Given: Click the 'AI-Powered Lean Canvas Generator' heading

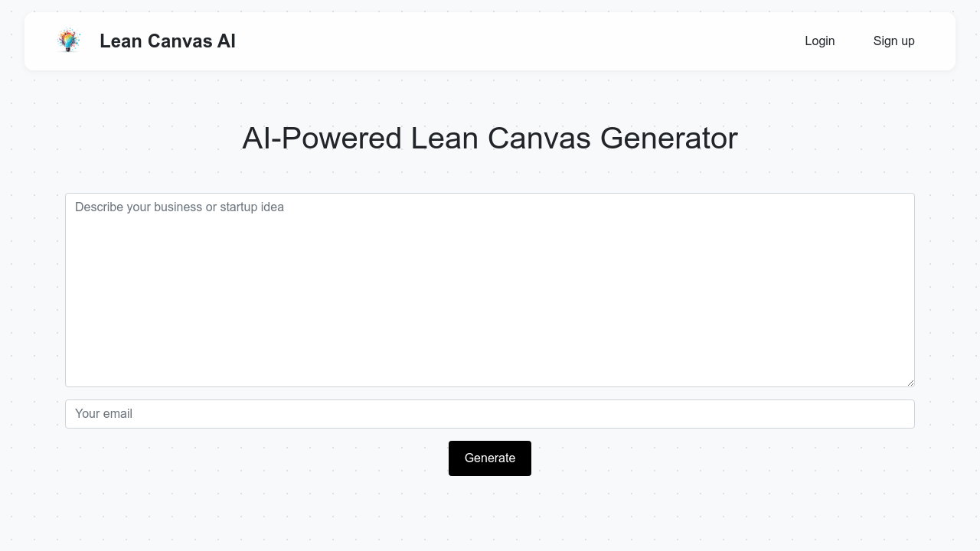Looking at the screenshot, I should [x=490, y=139].
